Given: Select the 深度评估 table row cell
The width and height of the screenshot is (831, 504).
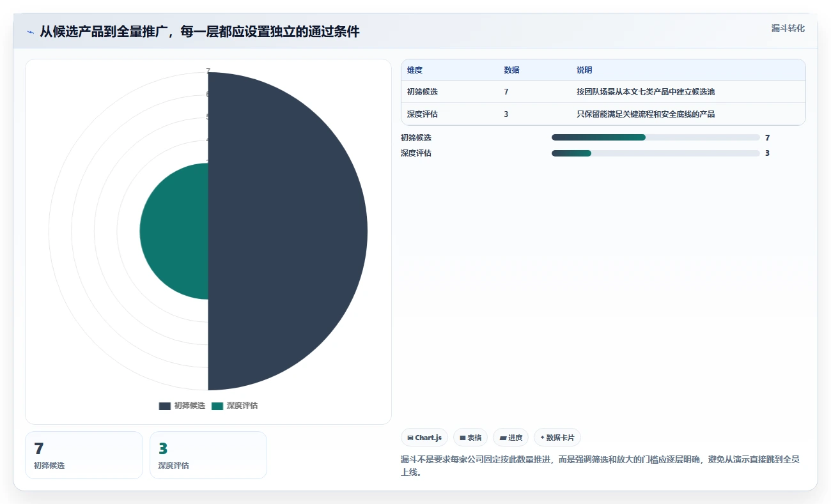Looking at the screenshot, I should click(423, 114).
